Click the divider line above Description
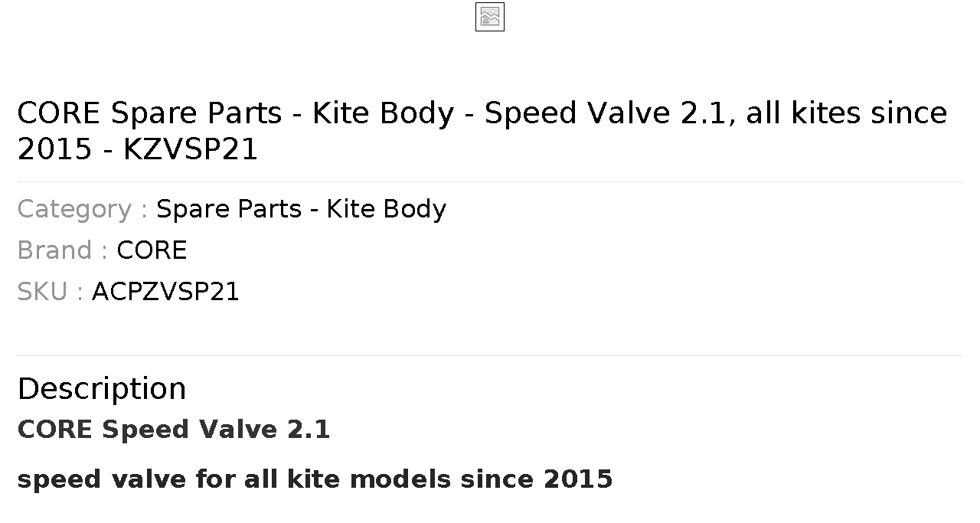Viewport: 980px width, 523px height. tap(490, 355)
